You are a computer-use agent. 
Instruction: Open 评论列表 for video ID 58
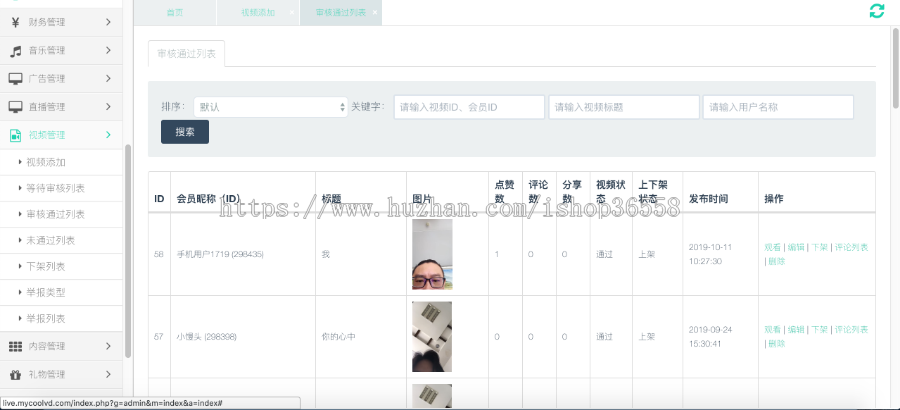pos(851,247)
